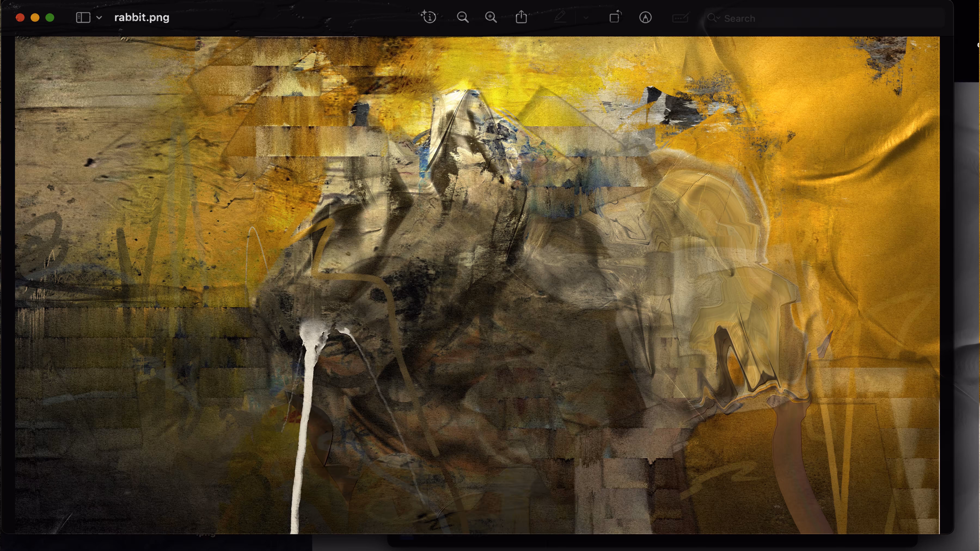The image size is (980, 551).
Task: Open the Highlight color dropdown arrow
Action: [586, 18]
